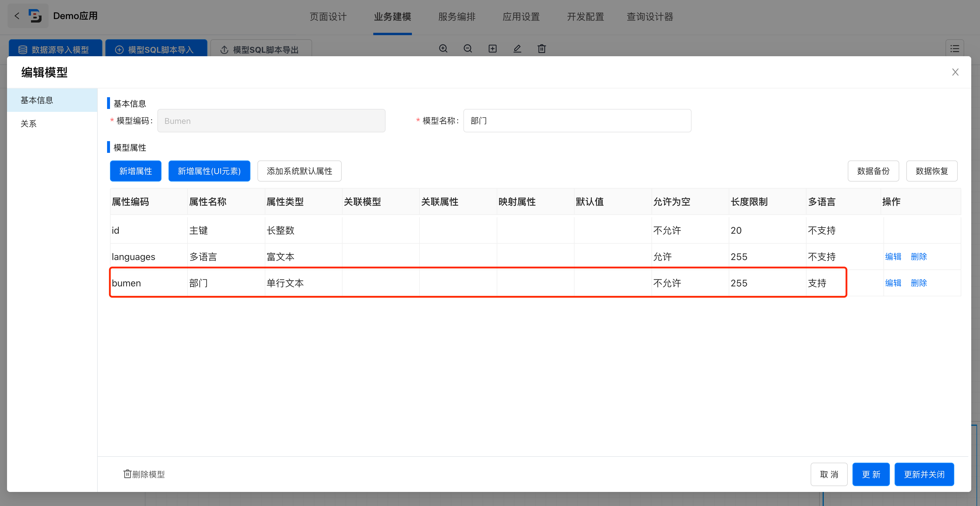Viewport: 980px width, 506px height.
Task: Open the list view icon at top right
Action: point(955,49)
